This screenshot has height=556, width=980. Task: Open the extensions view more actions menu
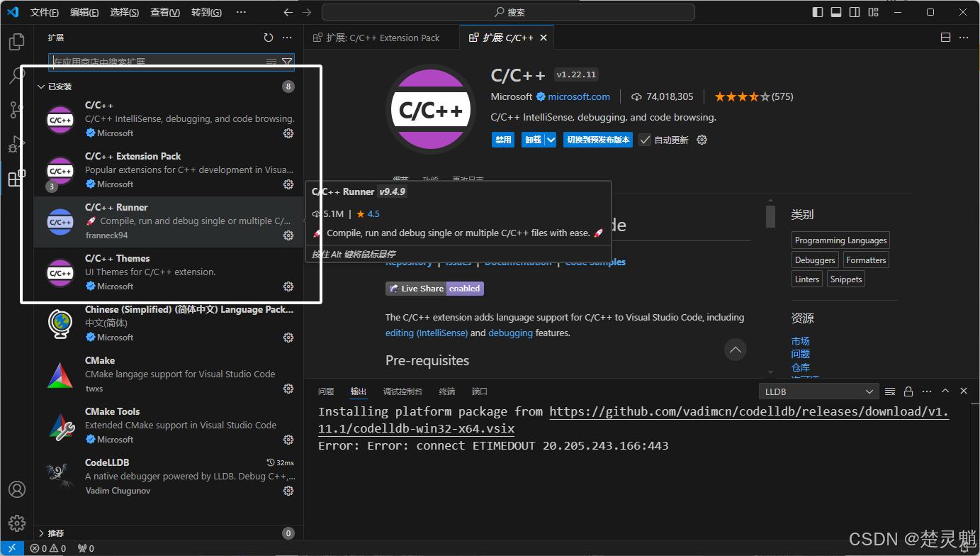(x=287, y=38)
